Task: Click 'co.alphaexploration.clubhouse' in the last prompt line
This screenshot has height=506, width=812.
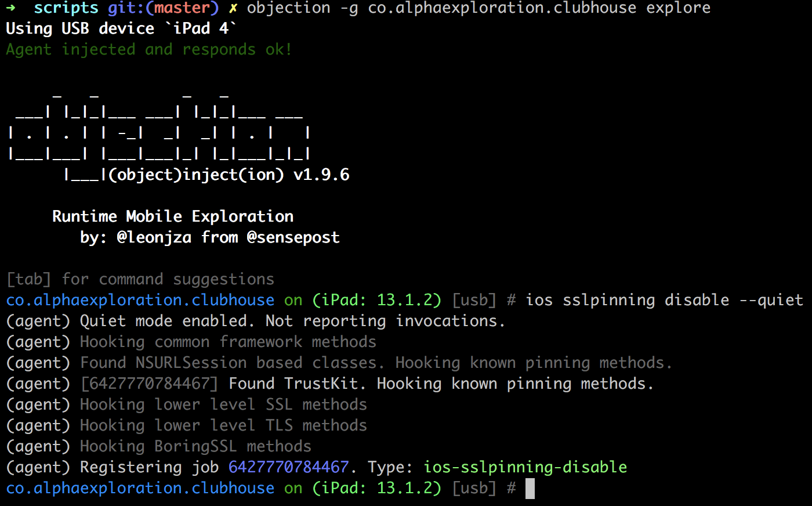Action: click(140, 488)
